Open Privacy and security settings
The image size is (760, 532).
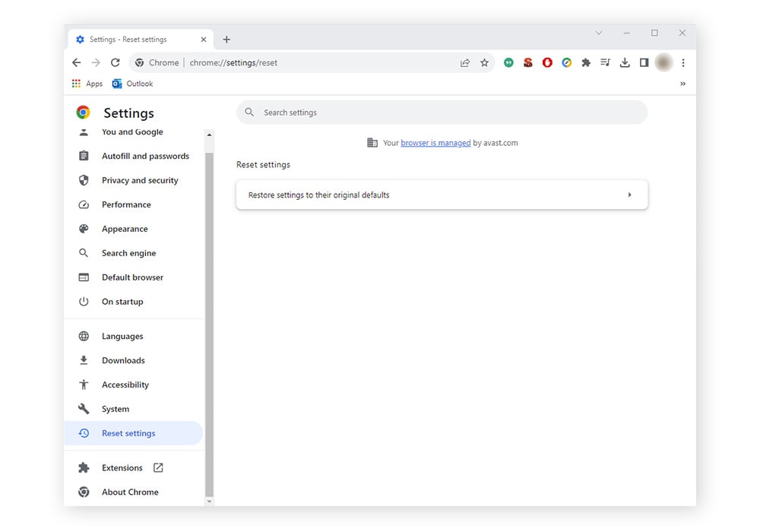click(140, 181)
